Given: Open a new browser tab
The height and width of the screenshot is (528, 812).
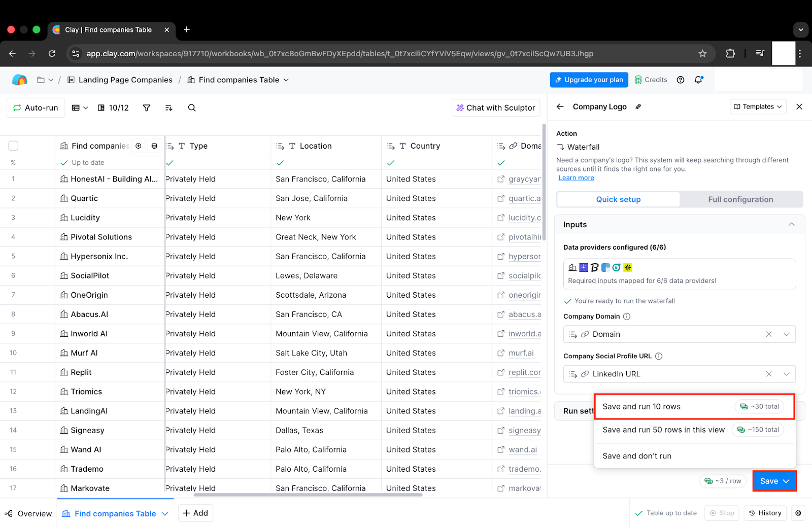Looking at the screenshot, I should (187, 29).
